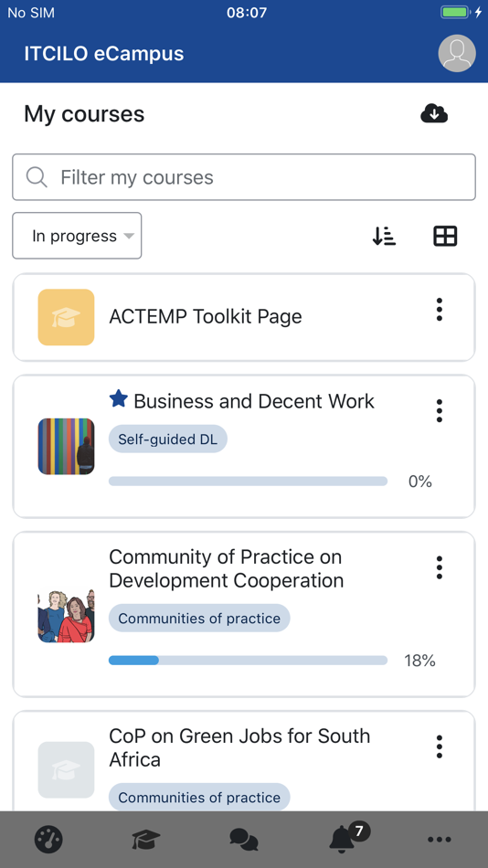Open the dashboard tab icon
The image size is (488, 868).
pyautogui.click(x=48, y=839)
